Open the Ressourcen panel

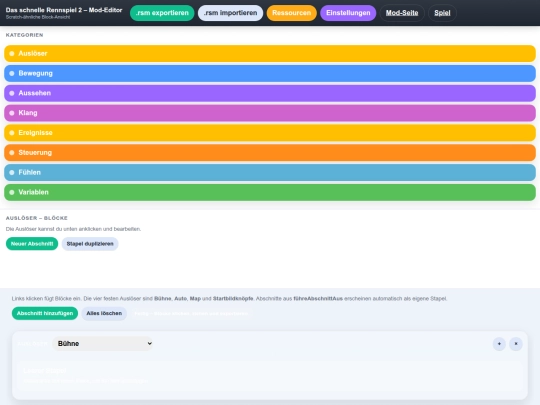pyautogui.click(x=291, y=13)
